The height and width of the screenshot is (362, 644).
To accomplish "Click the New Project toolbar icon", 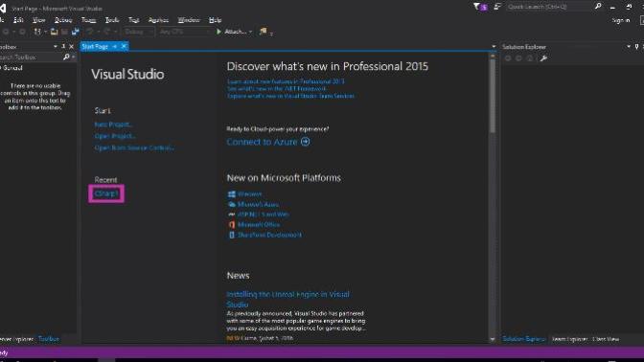I will (37, 32).
